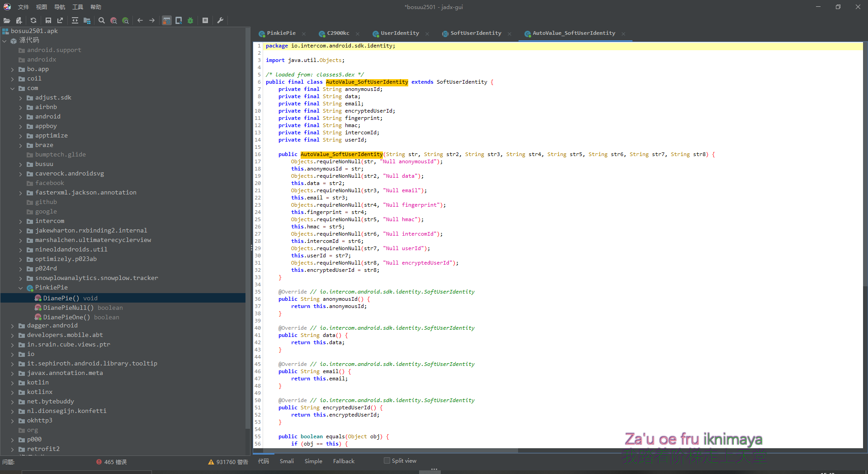The image size is (868, 474).
Task: Click the 465 错误 status entry
Action: 111,462
